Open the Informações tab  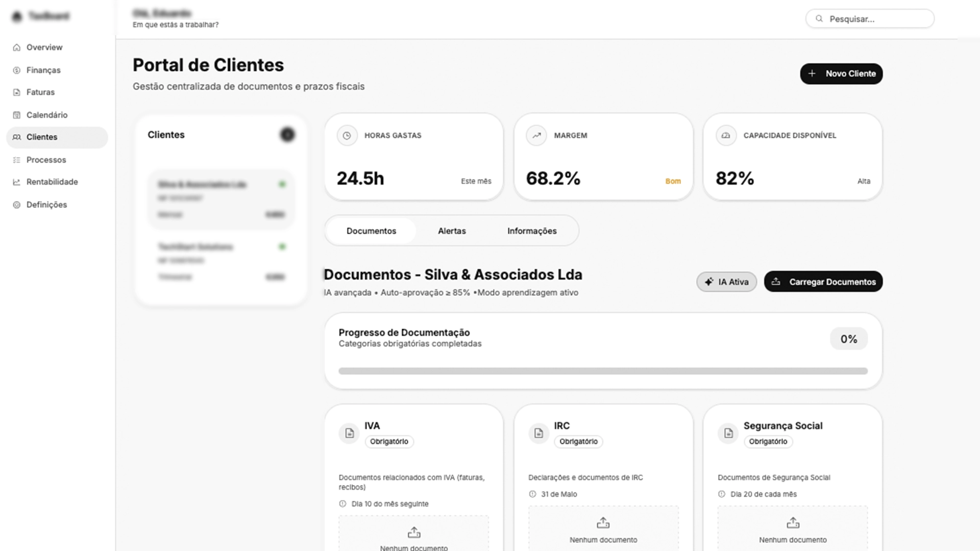click(x=531, y=231)
